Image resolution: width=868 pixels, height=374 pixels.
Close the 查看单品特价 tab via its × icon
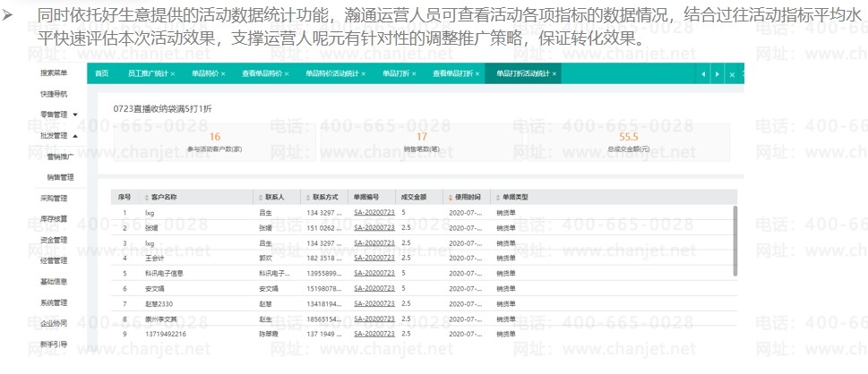pyautogui.click(x=287, y=74)
